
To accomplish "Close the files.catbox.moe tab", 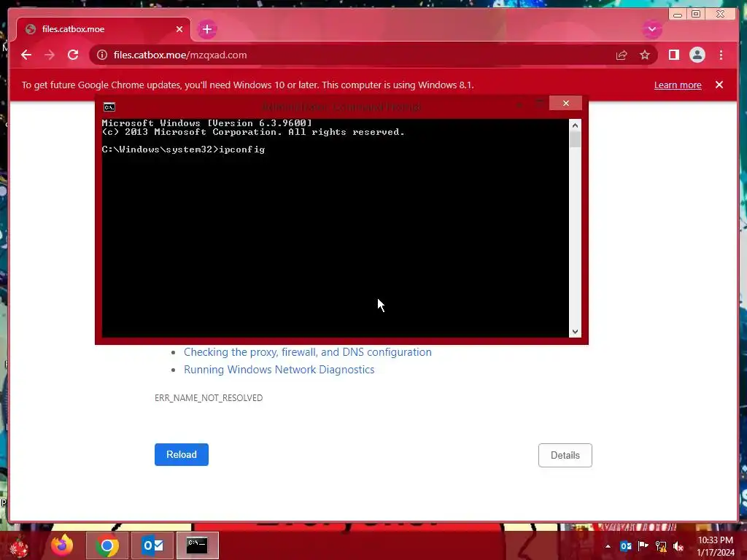I will pyautogui.click(x=179, y=29).
